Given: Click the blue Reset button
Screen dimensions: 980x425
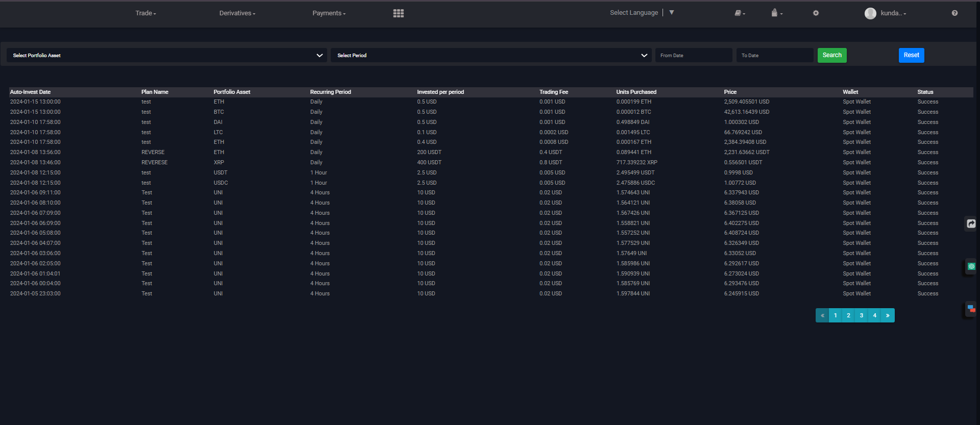Looking at the screenshot, I should pyautogui.click(x=911, y=55).
